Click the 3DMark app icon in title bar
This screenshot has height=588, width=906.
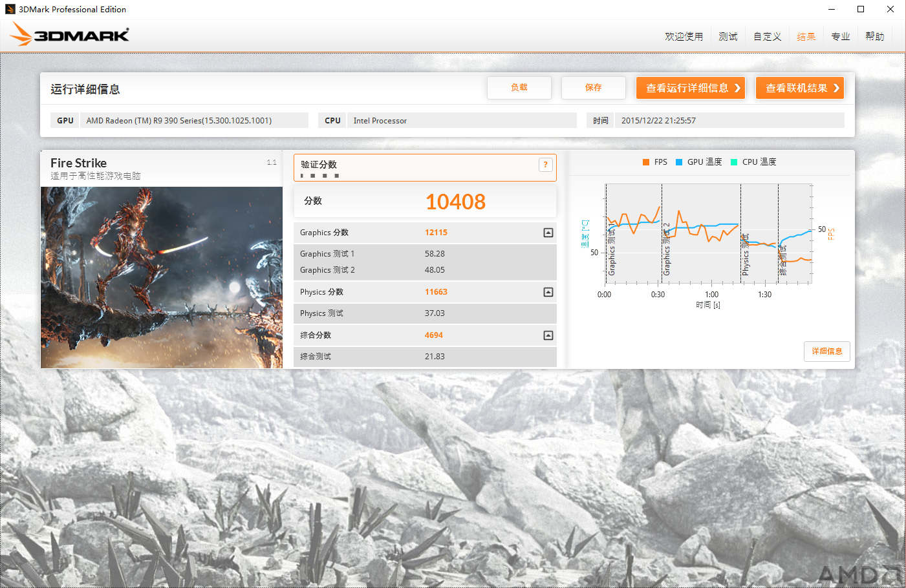(x=10, y=9)
